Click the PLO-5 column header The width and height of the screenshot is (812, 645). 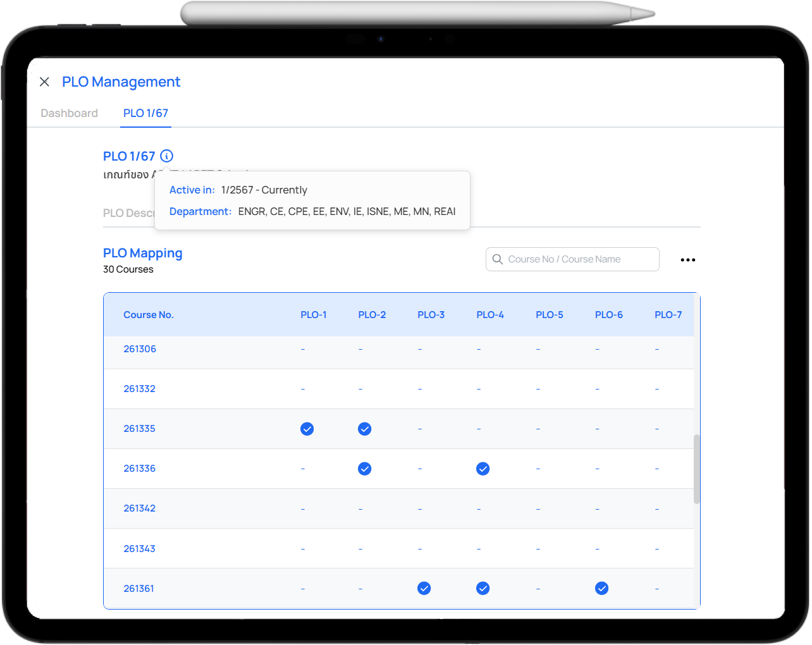[x=549, y=315]
